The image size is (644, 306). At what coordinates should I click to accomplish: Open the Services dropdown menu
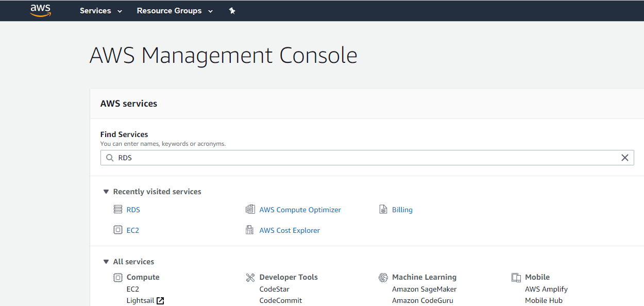click(100, 11)
